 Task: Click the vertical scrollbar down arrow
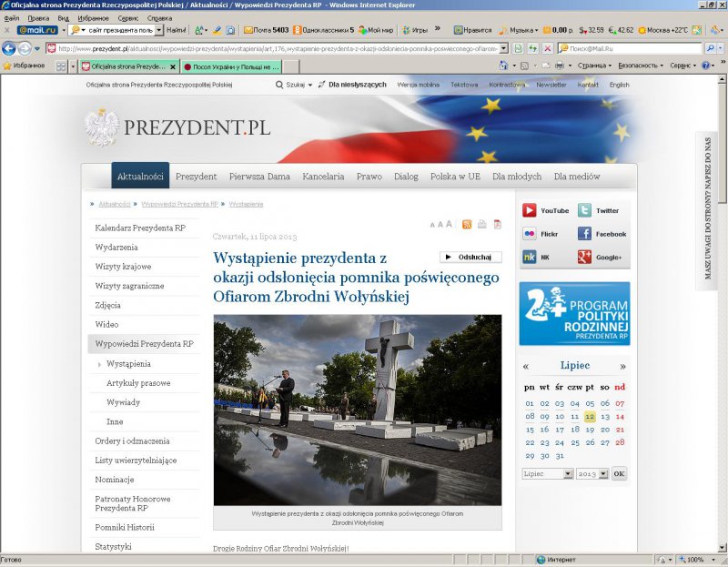(x=723, y=548)
